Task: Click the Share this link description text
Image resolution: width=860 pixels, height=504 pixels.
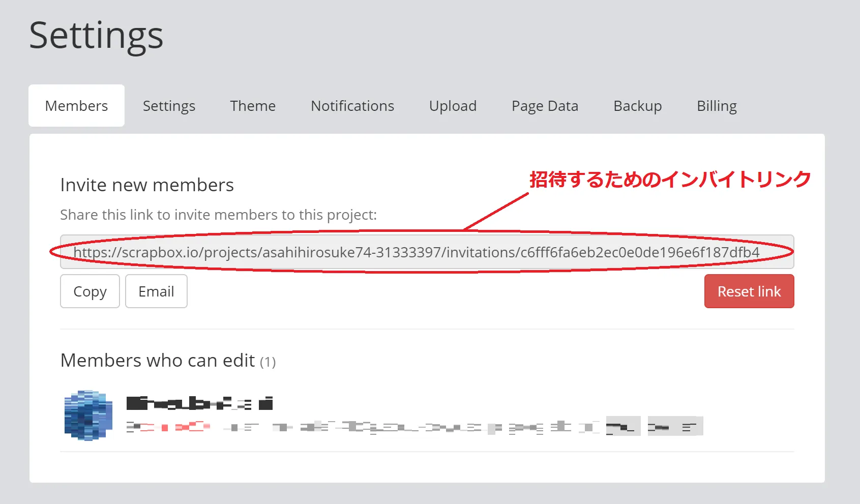Action: (218, 215)
